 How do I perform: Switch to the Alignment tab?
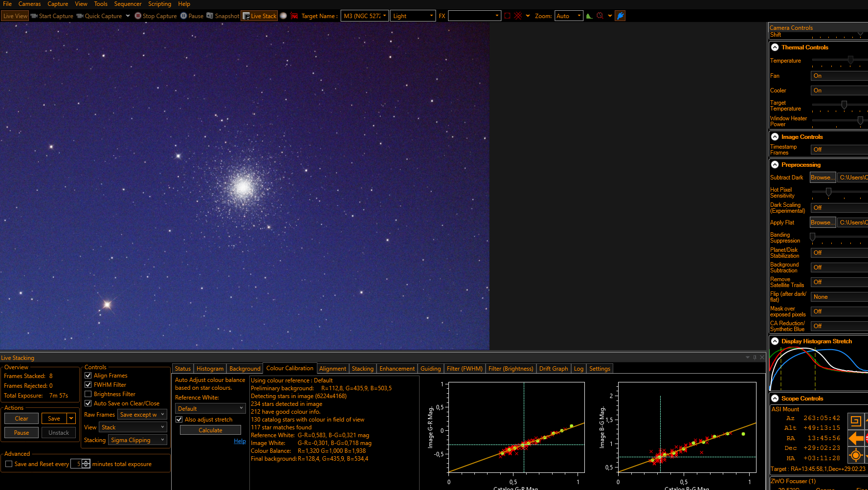click(333, 369)
